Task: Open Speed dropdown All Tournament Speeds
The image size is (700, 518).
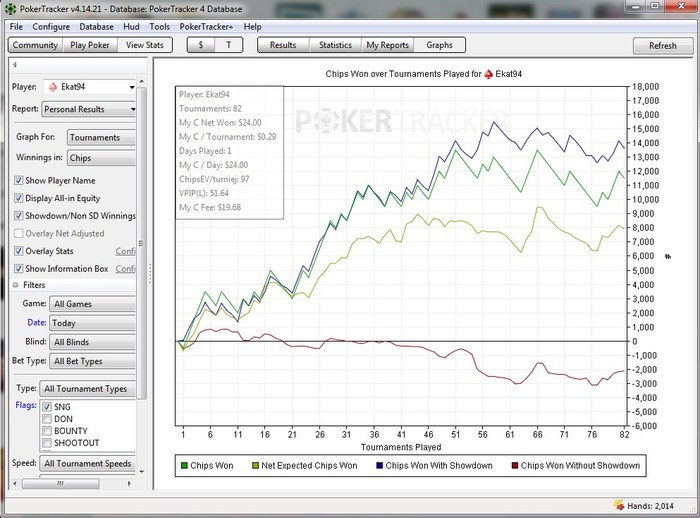Action: point(88,464)
